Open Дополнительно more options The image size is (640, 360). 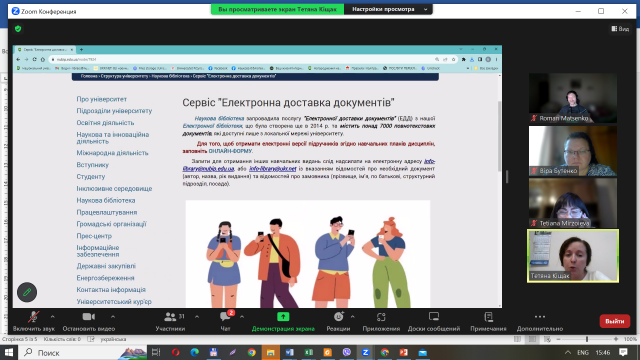point(540,321)
